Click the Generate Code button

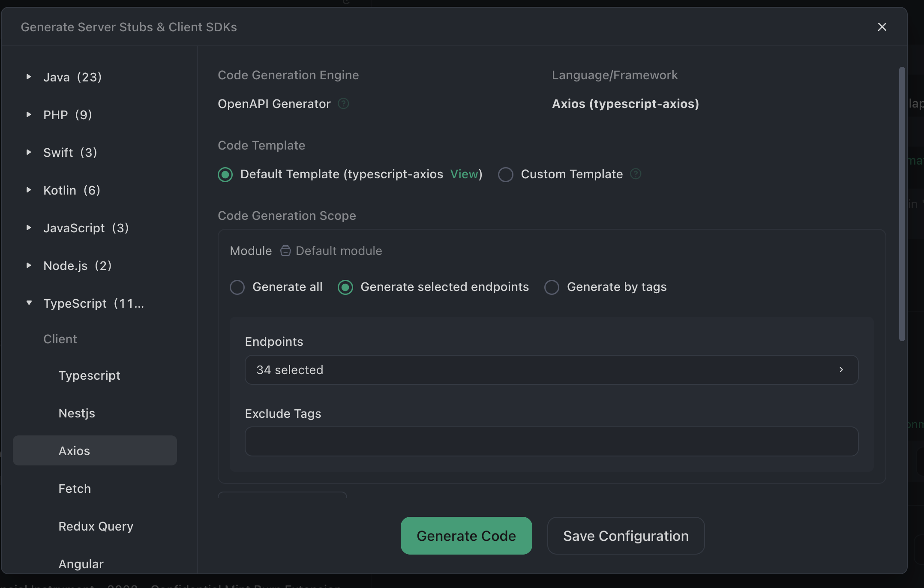(466, 536)
